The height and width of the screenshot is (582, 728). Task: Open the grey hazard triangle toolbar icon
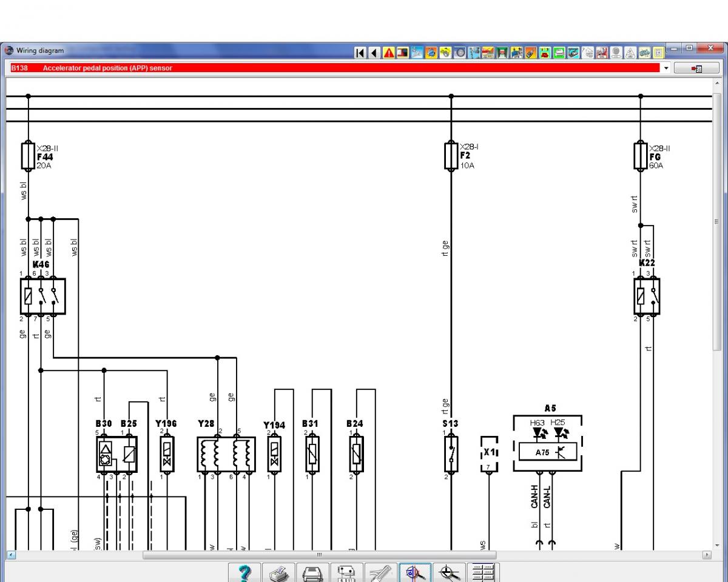click(x=630, y=53)
